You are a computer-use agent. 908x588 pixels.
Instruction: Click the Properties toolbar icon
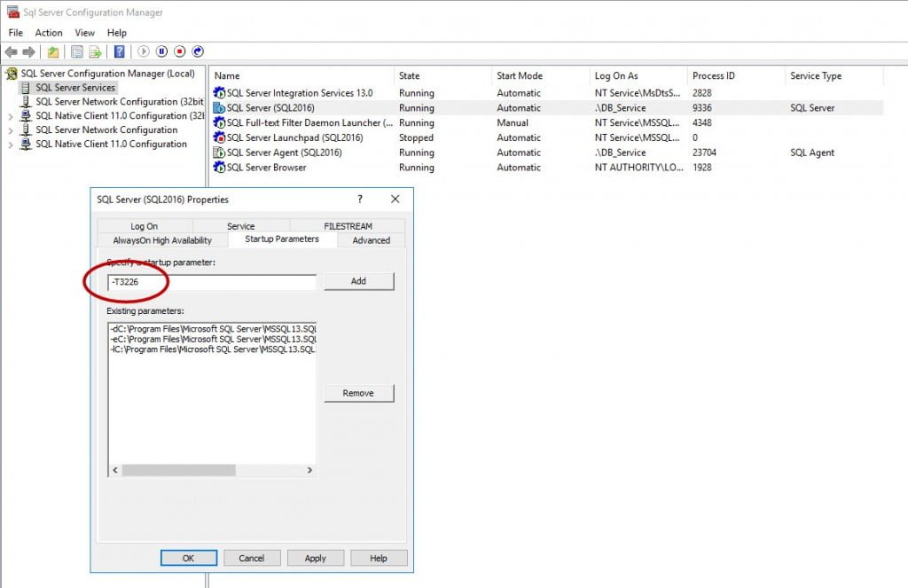pos(76,51)
